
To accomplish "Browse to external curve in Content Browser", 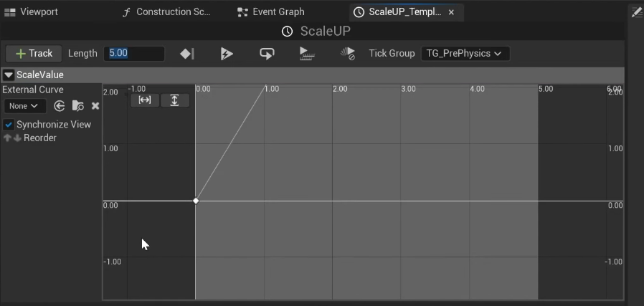I will point(78,106).
